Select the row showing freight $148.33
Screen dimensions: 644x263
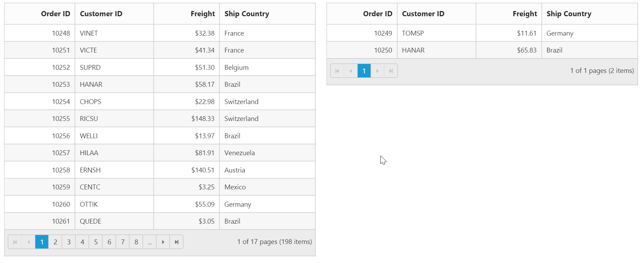tap(138, 119)
